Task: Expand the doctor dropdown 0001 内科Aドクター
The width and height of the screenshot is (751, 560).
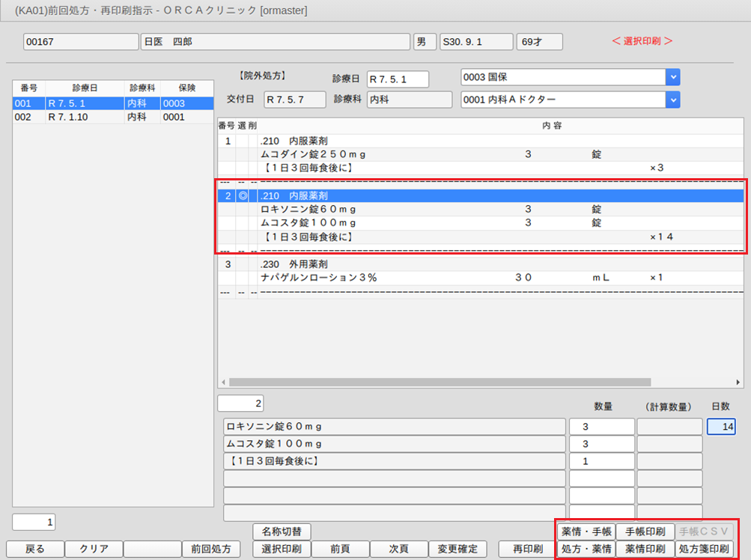Action: coord(672,100)
